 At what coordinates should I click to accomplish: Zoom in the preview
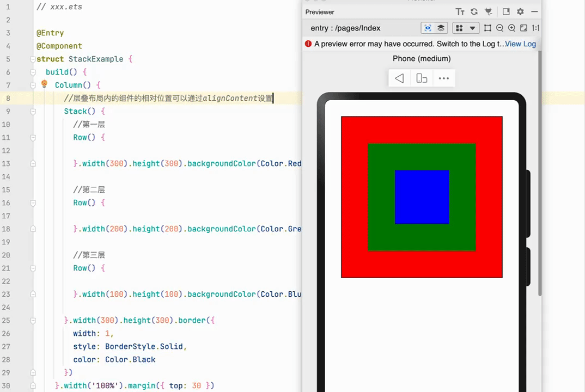(x=512, y=28)
